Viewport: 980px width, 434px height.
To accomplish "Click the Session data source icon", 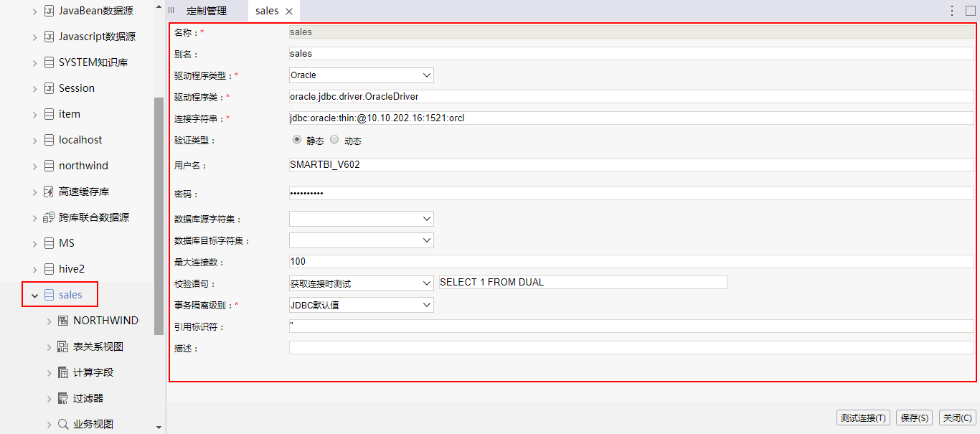I will 49,88.
